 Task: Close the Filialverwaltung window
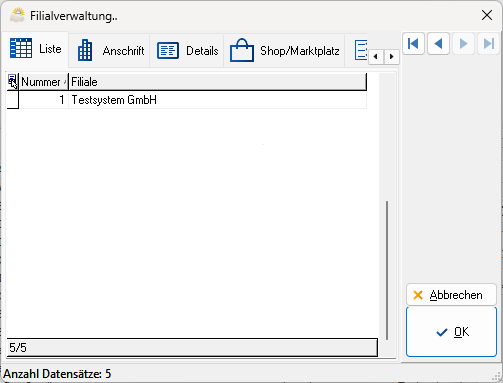[487, 15]
